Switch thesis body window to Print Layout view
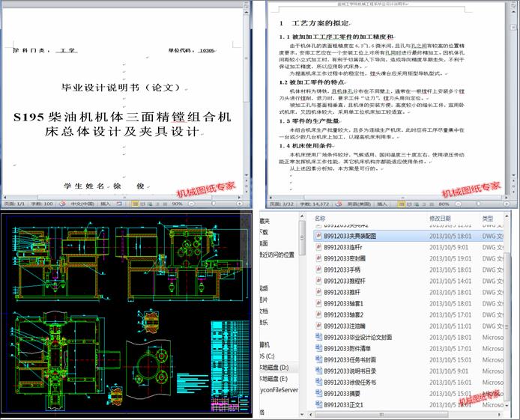 (x=402, y=204)
